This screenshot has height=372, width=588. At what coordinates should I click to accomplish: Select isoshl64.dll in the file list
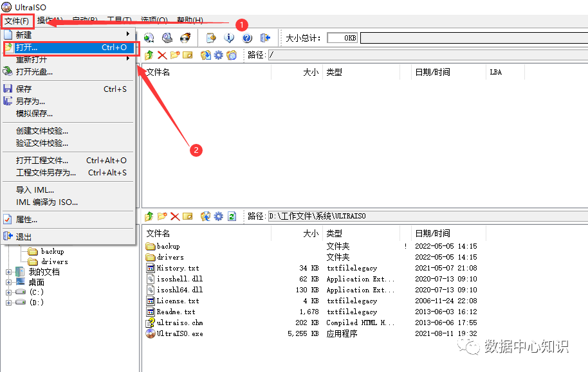[179, 290]
